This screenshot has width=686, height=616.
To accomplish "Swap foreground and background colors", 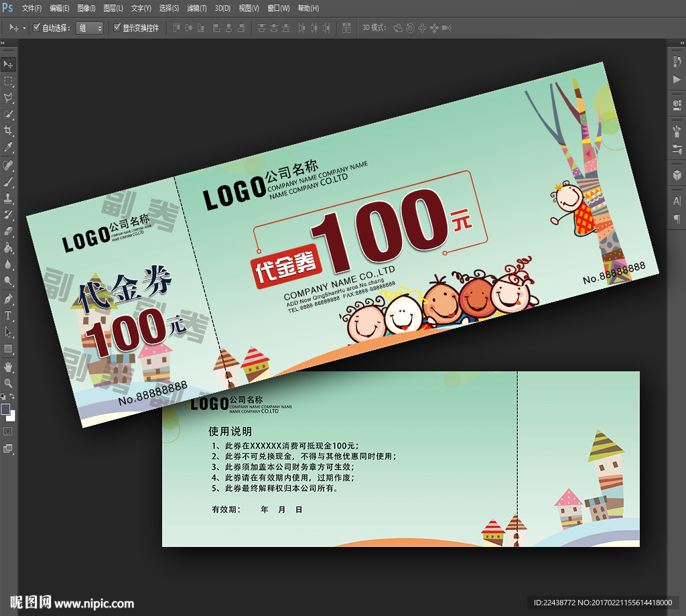I will [12, 397].
